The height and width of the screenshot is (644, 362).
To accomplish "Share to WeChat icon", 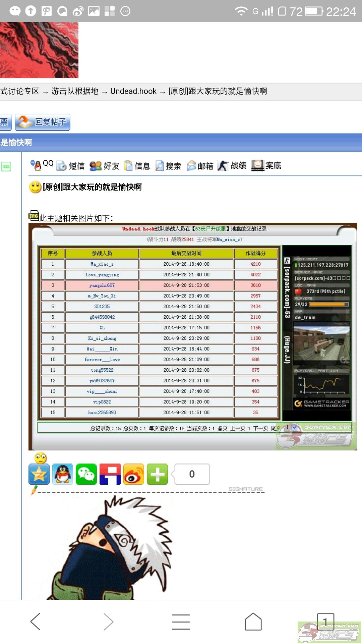I will (x=86, y=474).
